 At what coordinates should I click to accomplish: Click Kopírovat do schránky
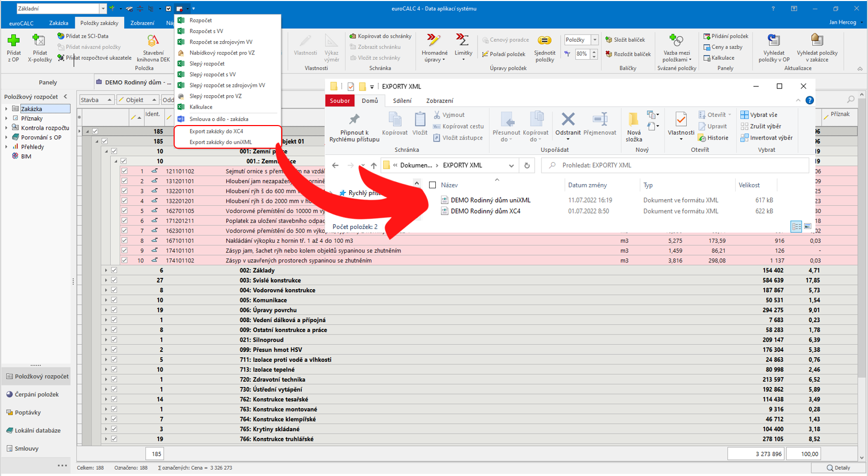tap(380, 36)
